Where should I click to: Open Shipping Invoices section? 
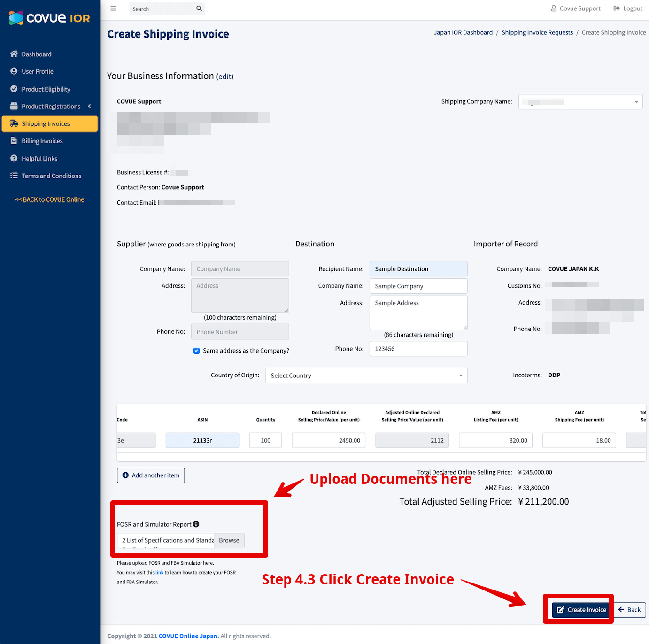click(x=50, y=123)
